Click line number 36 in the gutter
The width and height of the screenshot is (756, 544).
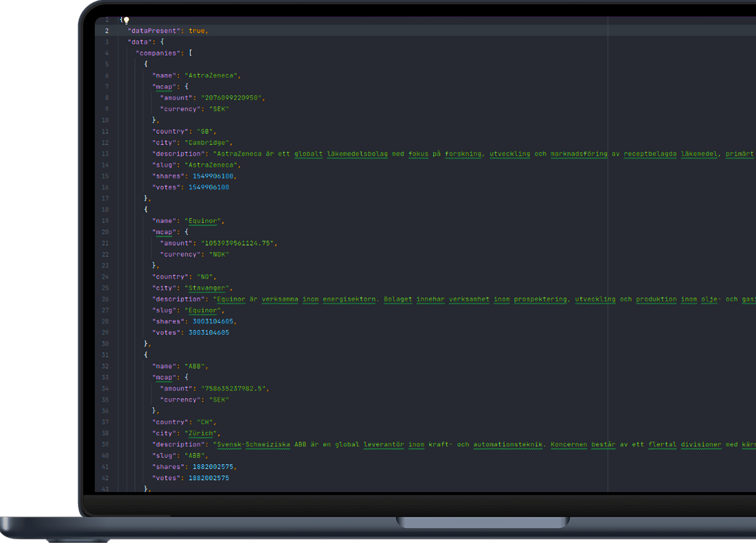(105, 411)
